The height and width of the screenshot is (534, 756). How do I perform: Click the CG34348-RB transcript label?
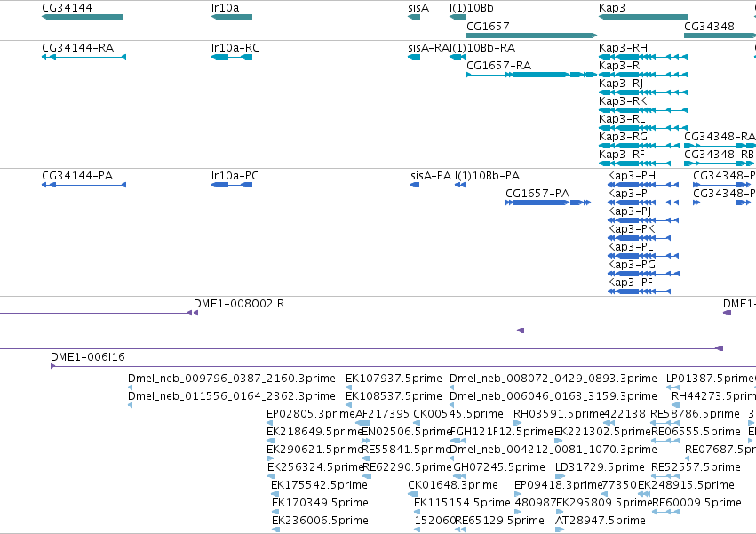click(719, 155)
